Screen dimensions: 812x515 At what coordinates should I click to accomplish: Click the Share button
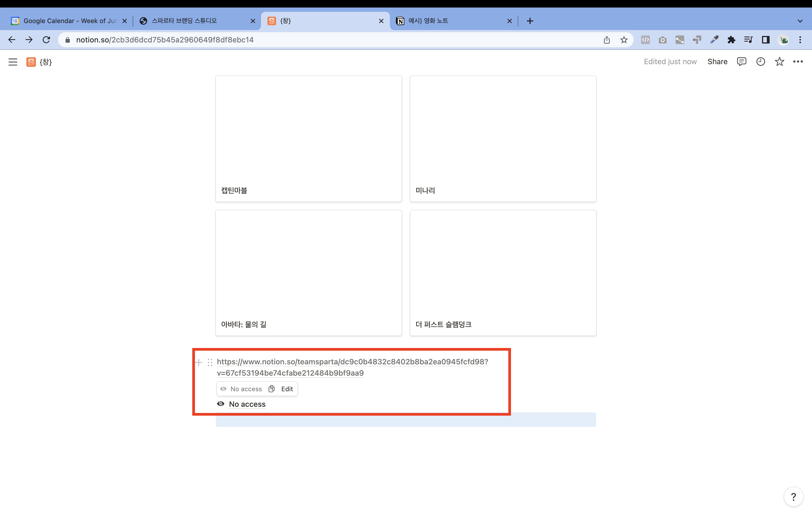coord(717,61)
